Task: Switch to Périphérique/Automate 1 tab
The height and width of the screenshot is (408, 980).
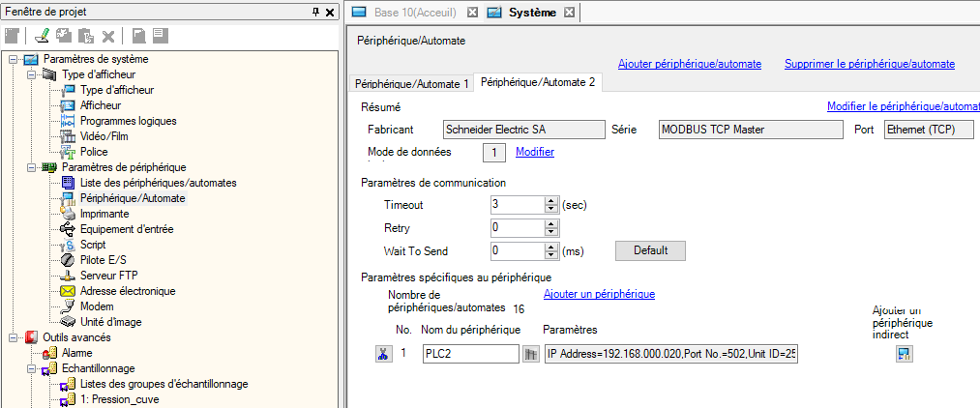Action: (x=411, y=83)
